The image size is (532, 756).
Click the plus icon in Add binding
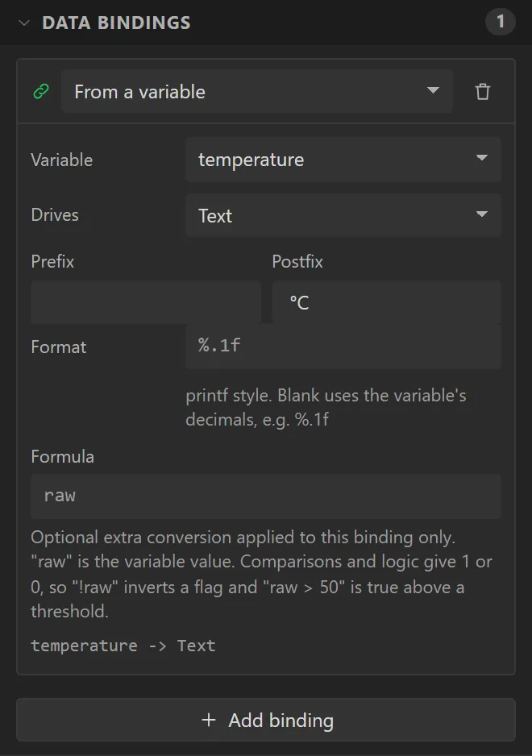(x=208, y=720)
